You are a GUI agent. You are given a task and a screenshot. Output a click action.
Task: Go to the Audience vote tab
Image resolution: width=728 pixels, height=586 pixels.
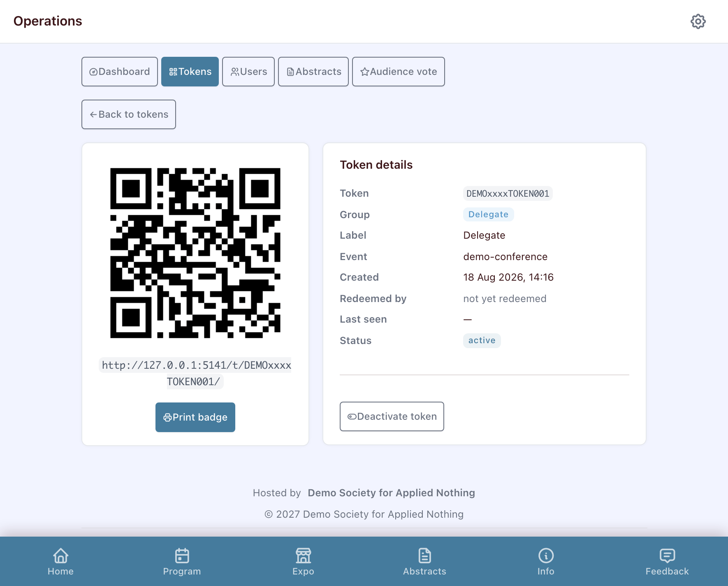(399, 72)
